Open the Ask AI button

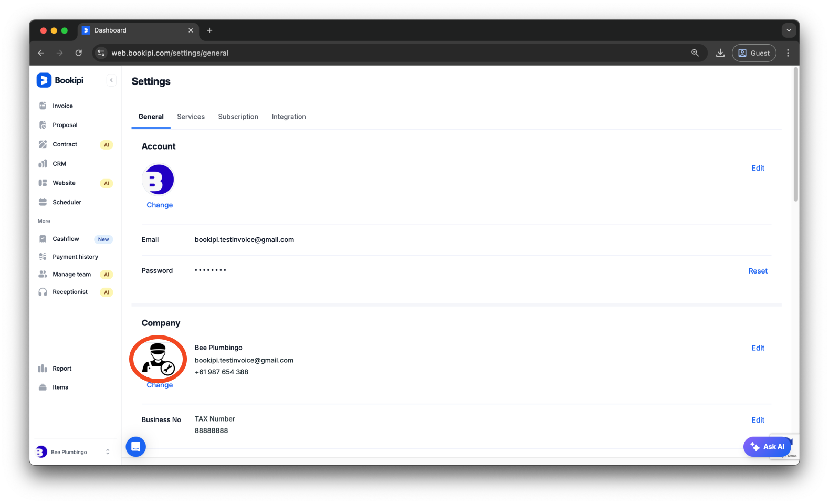click(767, 447)
